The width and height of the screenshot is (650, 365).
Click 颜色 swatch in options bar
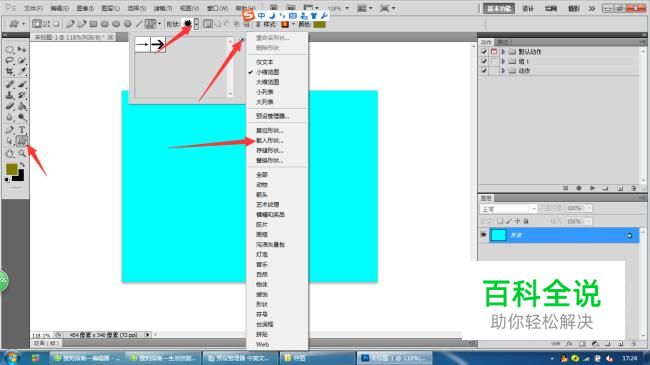tap(320, 24)
